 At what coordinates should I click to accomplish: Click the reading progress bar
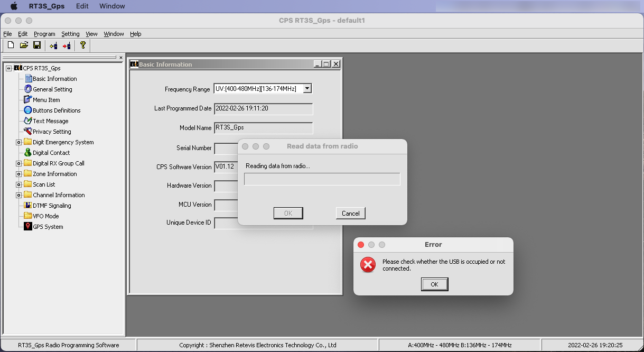click(x=322, y=179)
